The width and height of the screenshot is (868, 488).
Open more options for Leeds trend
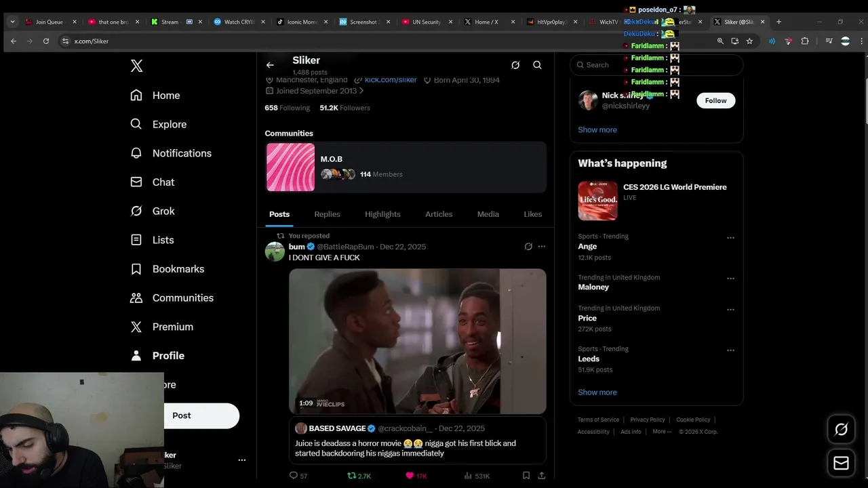click(730, 350)
